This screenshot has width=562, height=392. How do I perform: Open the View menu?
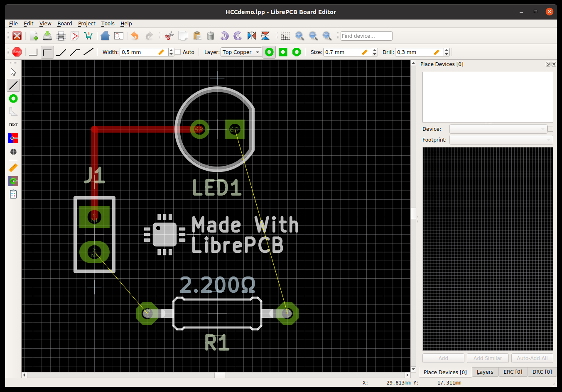coord(45,24)
